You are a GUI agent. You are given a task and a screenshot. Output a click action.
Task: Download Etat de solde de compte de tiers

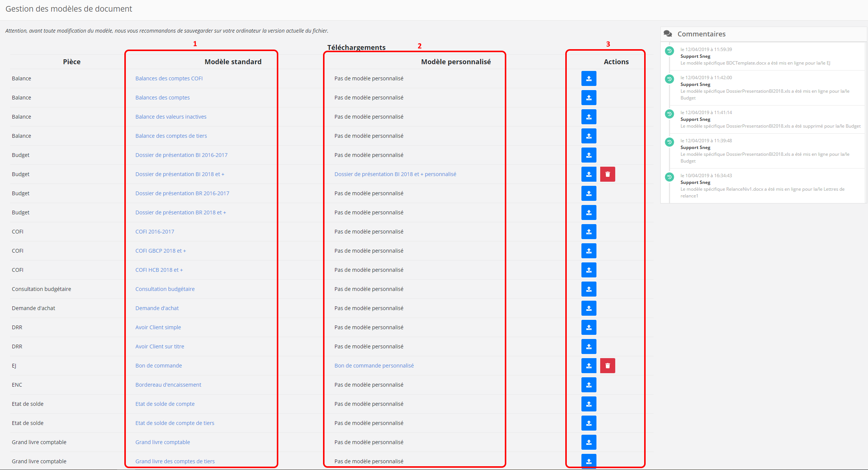point(175,423)
